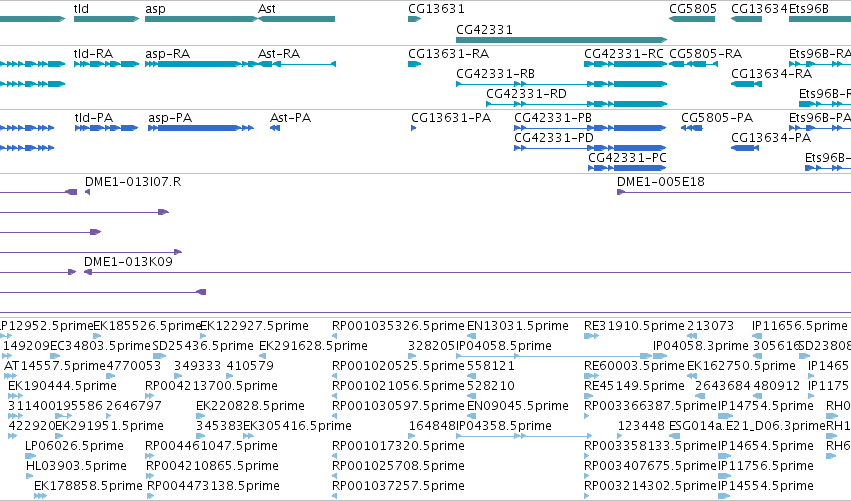Image resolution: width=851 pixels, height=501 pixels.
Task: Select the Ast-RA transcript
Action: click(297, 64)
